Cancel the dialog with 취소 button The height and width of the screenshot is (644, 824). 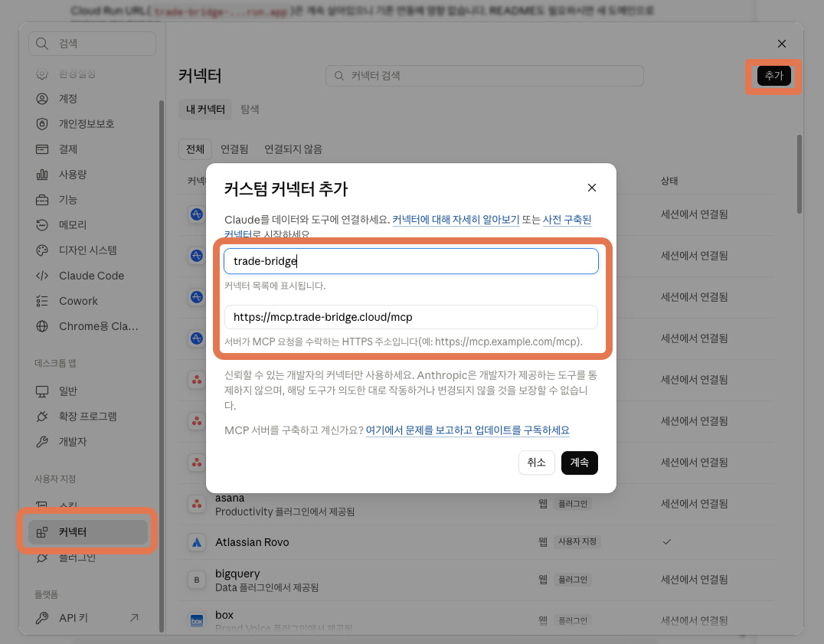pos(536,463)
